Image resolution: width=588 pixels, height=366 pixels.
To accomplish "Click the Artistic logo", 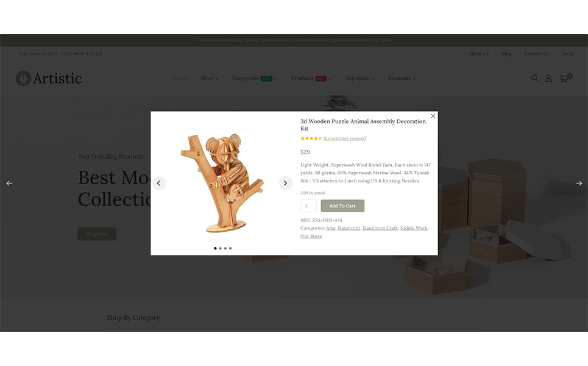I will click(x=49, y=78).
